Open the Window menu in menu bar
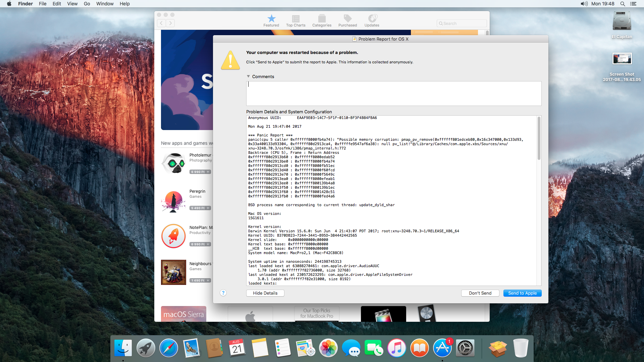Image resolution: width=644 pixels, height=362 pixels. pos(105,4)
